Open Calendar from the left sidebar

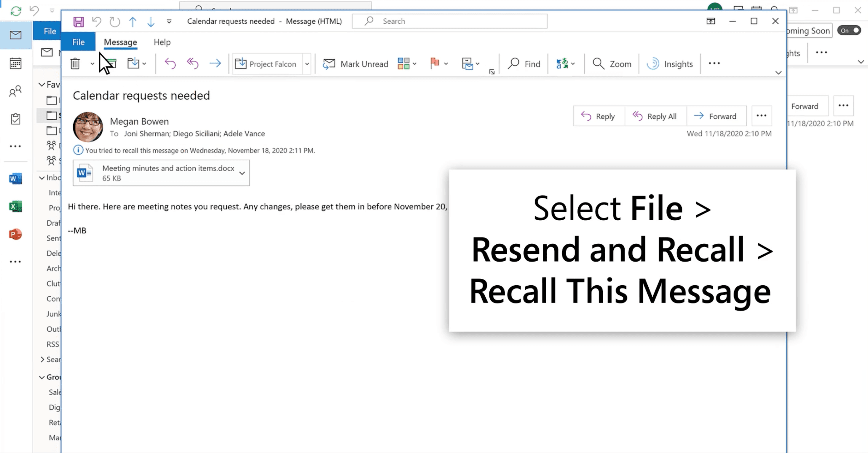(15, 63)
